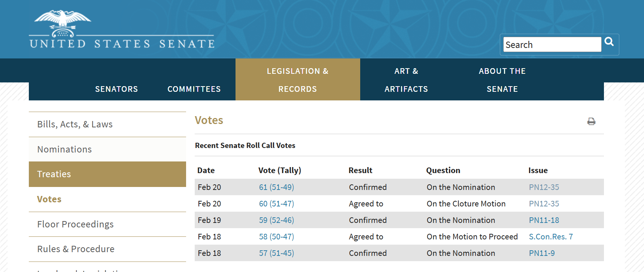Open vote 60 (51-47) tally link
This screenshot has width=644, height=272.
276,204
